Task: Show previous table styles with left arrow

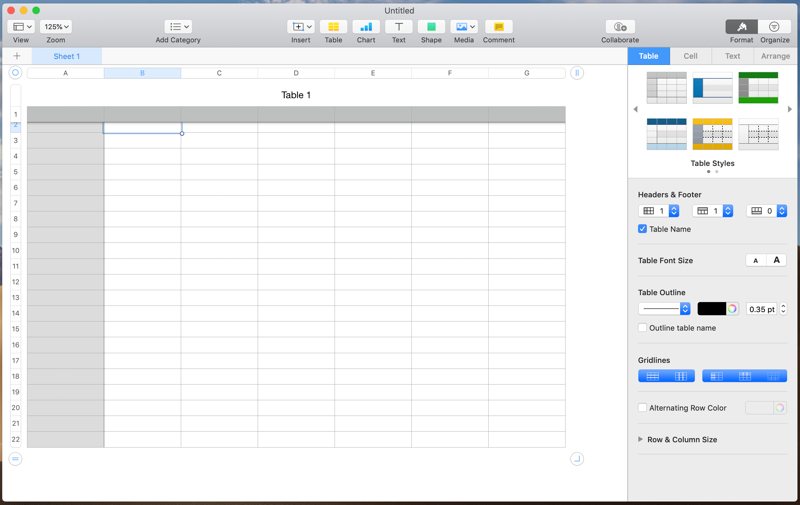Action: [x=635, y=109]
